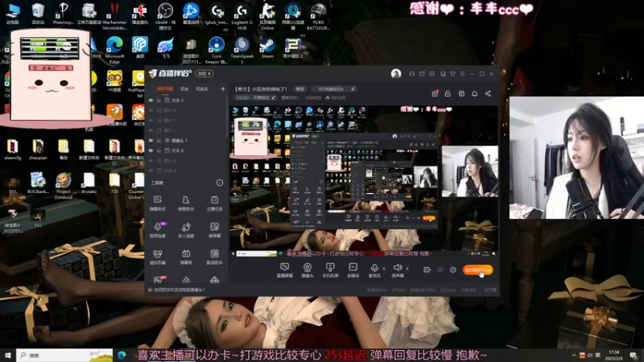644x362 pixels.
Task: Expand the speaker options arrow
Action: point(407,269)
